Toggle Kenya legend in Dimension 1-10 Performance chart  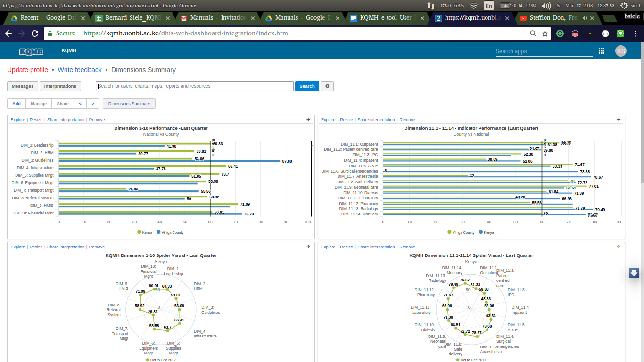[x=145, y=232]
